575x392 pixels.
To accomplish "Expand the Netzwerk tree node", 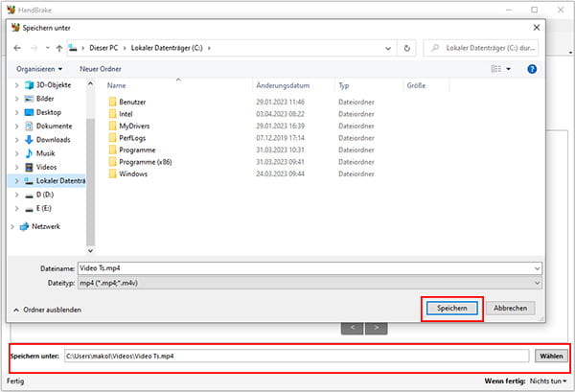I will tap(11, 226).
